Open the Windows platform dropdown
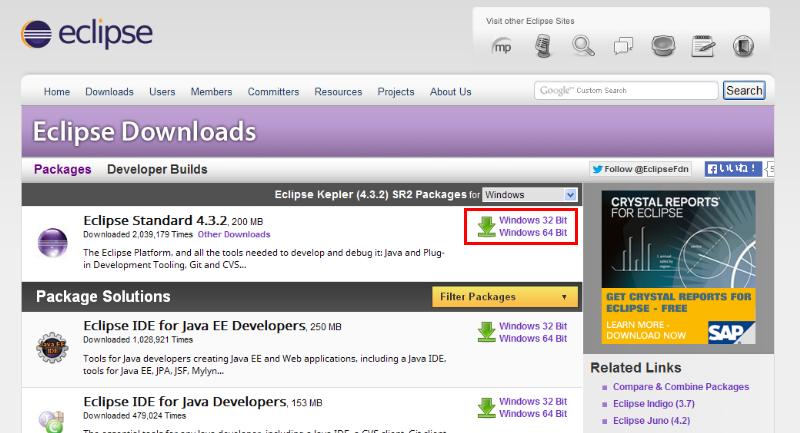The height and width of the screenshot is (433, 800). coord(530,195)
